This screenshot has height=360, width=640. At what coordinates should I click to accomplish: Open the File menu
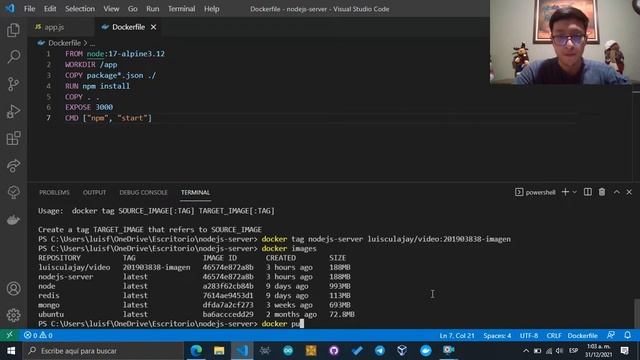(x=29, y=9)
